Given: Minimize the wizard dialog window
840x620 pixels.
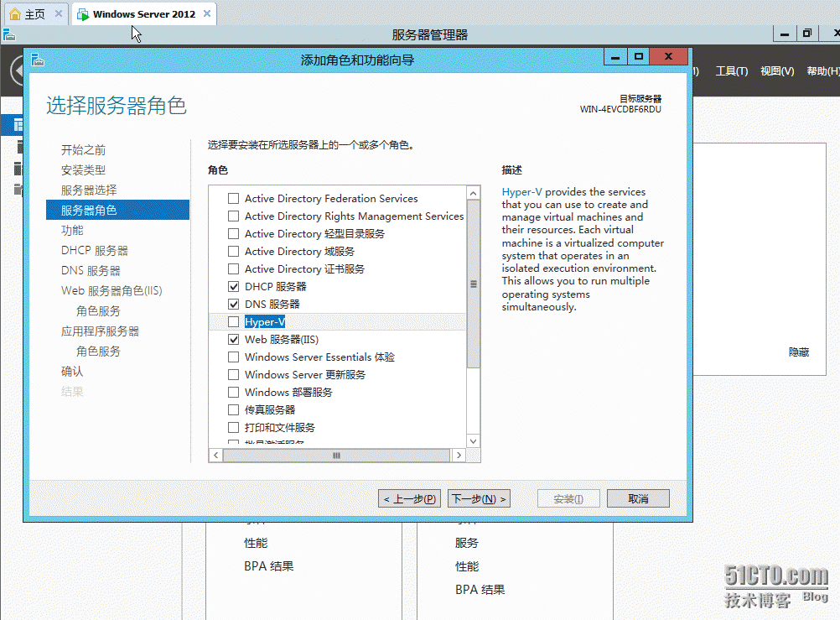Looking at the screenshot, I should click(x=615, y=56).
